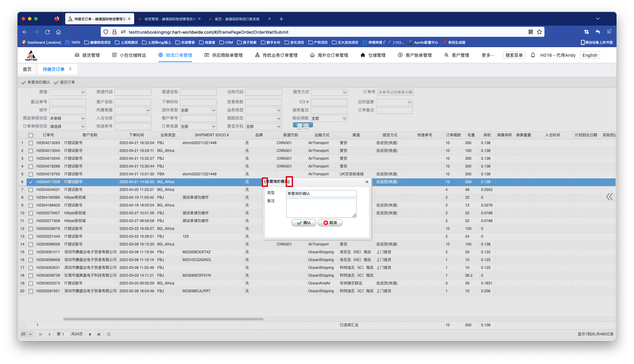Viewport: 634px width, 364px height.
Task: Open notification bell icon
Action: pos(533,55)
